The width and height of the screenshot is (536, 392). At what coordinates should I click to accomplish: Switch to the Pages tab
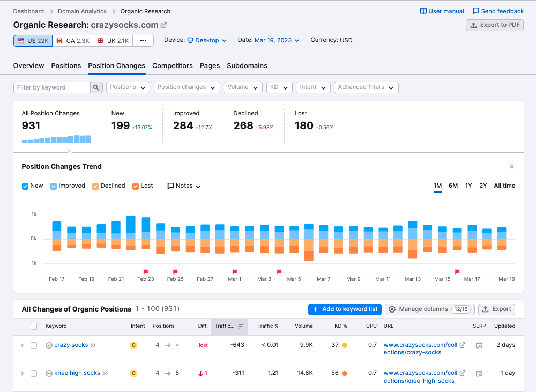pos(210,66)
